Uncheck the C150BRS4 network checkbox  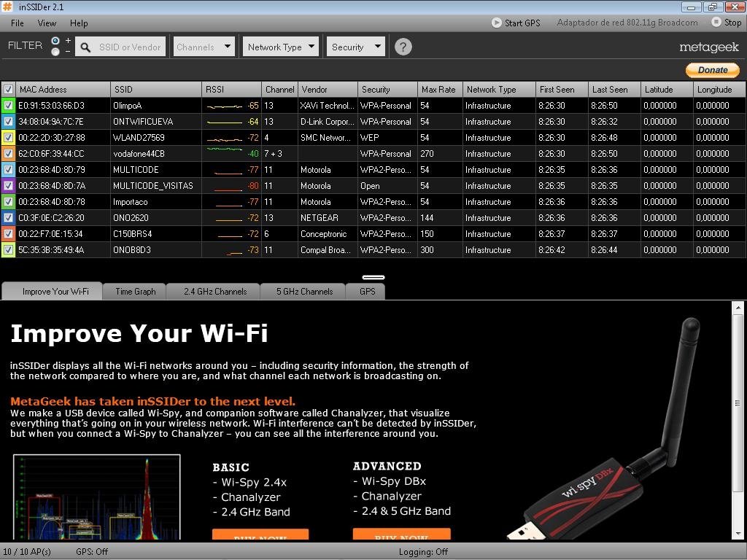coord(8,234)
